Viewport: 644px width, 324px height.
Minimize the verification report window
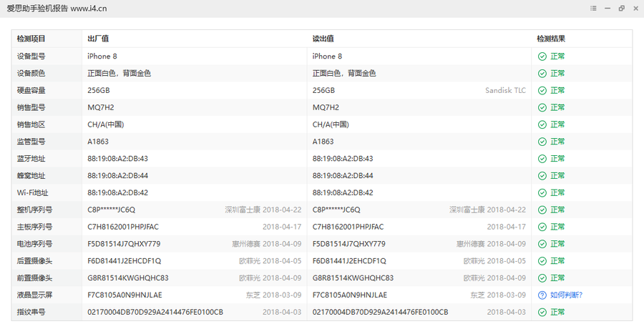click(608, 8)
